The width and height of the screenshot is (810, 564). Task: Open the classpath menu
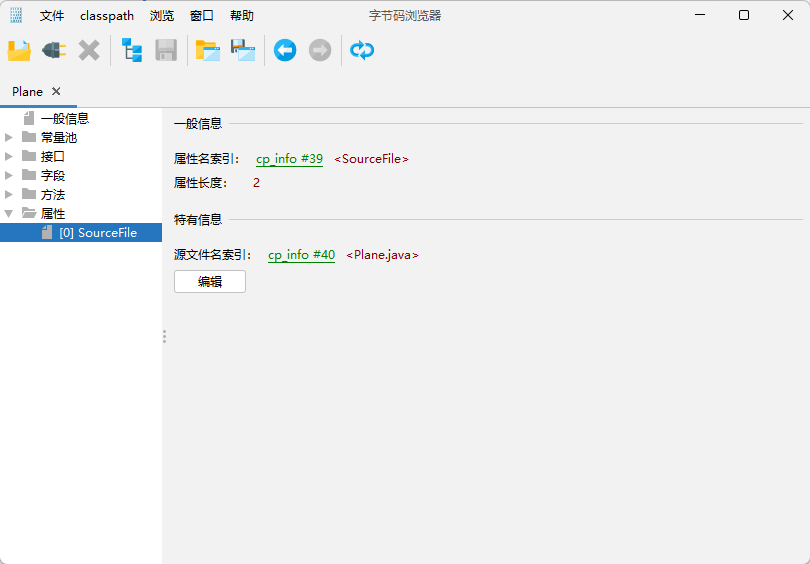pos(107,16)
